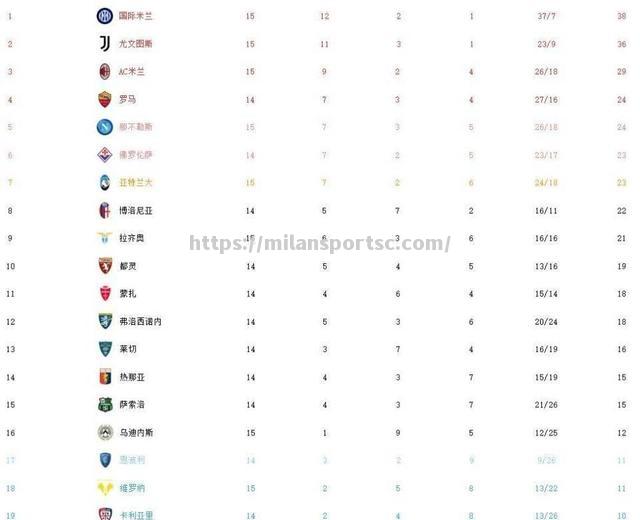Click the Juventus club logo

tap(105, 44)
